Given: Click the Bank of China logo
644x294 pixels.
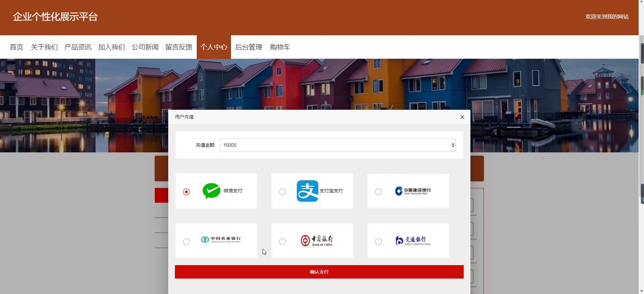Looking at the screenshot, I should [317, 240].
